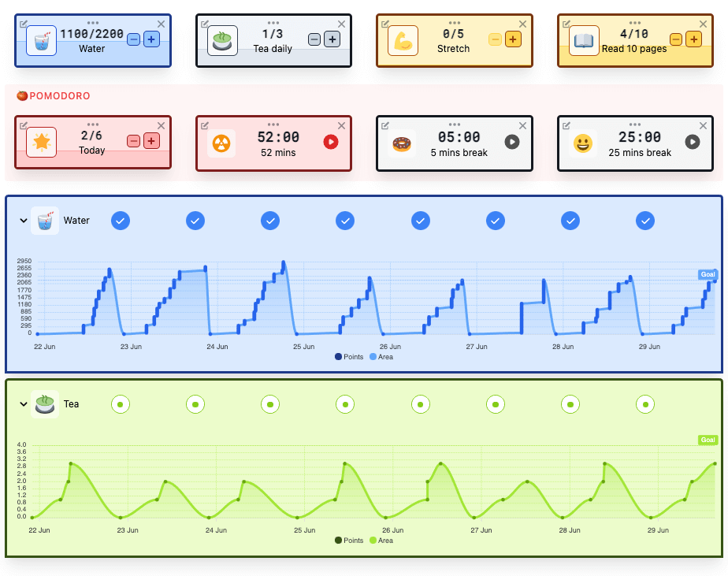Toggle the last Water checkmark for 29 Jun
This screenshot has width=728, height=576.
click(x=645, y=221)
